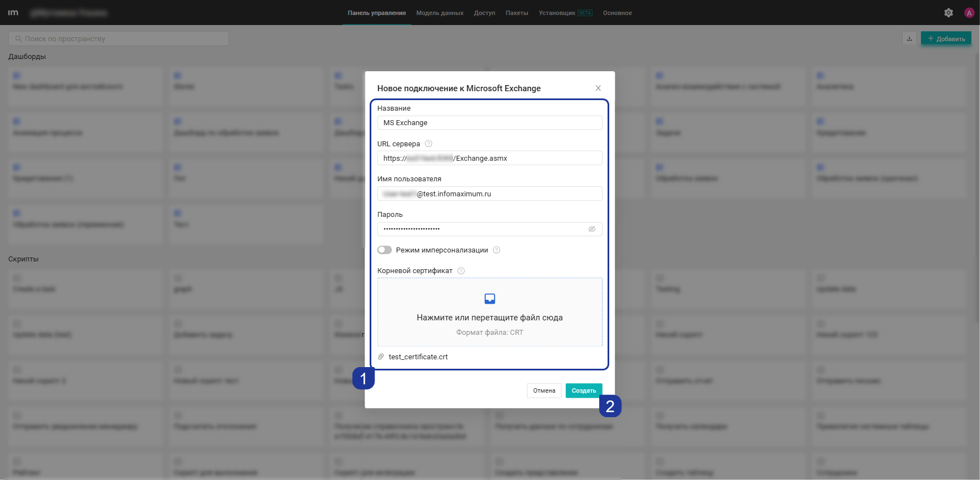
Task: Click the Отмена button
Action: pyautogui.click(x=544, y=390)
